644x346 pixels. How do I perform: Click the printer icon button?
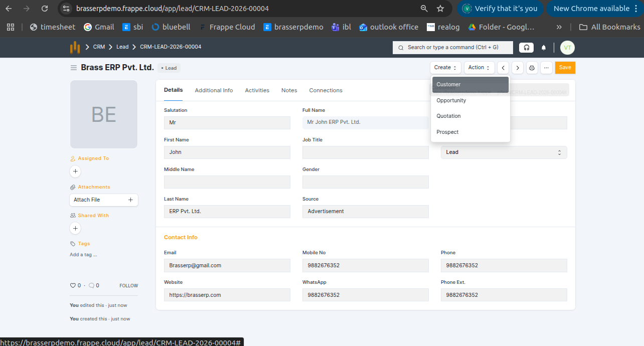coord(532,68)
